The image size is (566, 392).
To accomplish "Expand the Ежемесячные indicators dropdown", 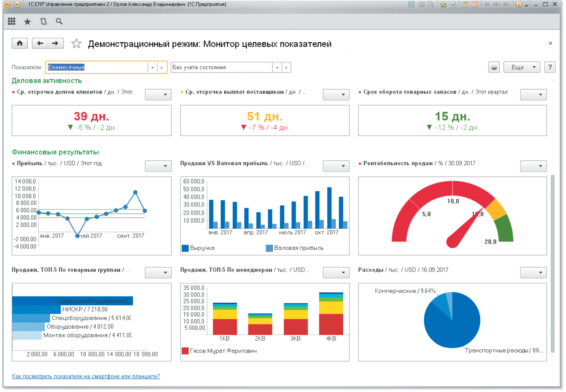I will [x=152, y=67].
